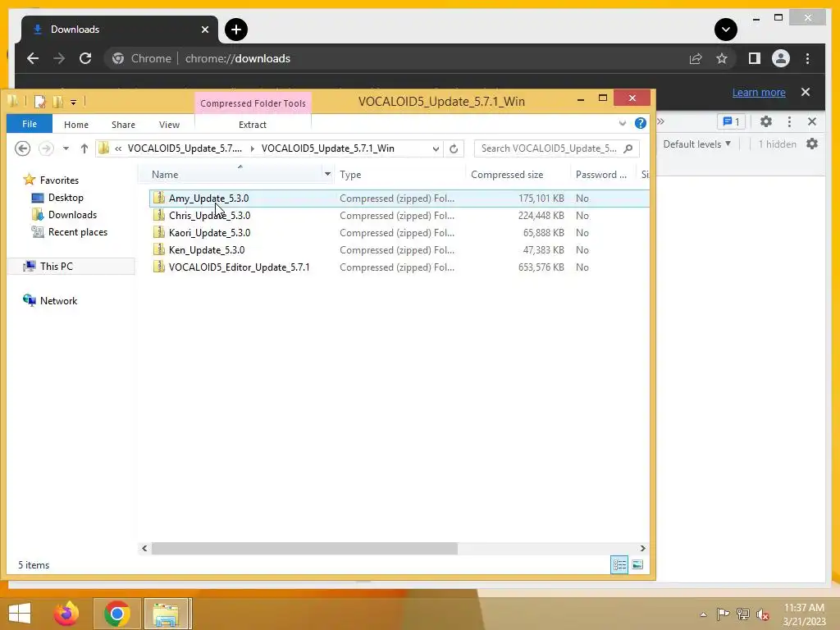The image size is (840, 630).
Task: Open DevTools more options menu
Action: [789, 121]
